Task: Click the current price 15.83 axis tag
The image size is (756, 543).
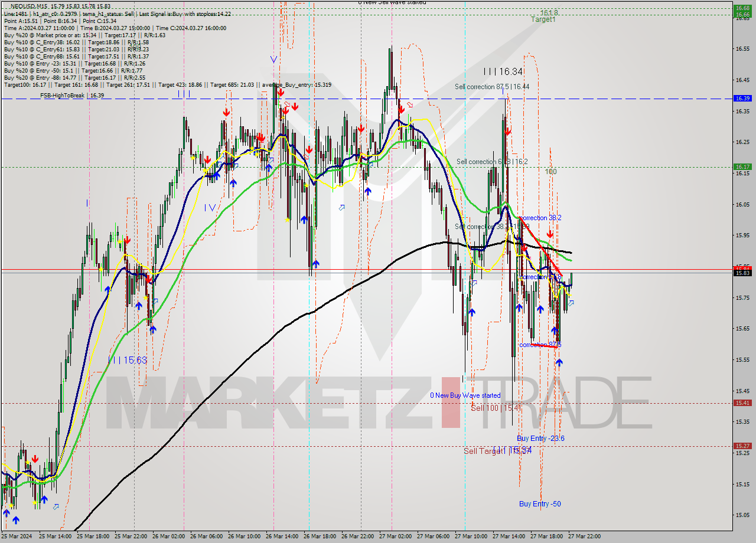Action: 742,273
